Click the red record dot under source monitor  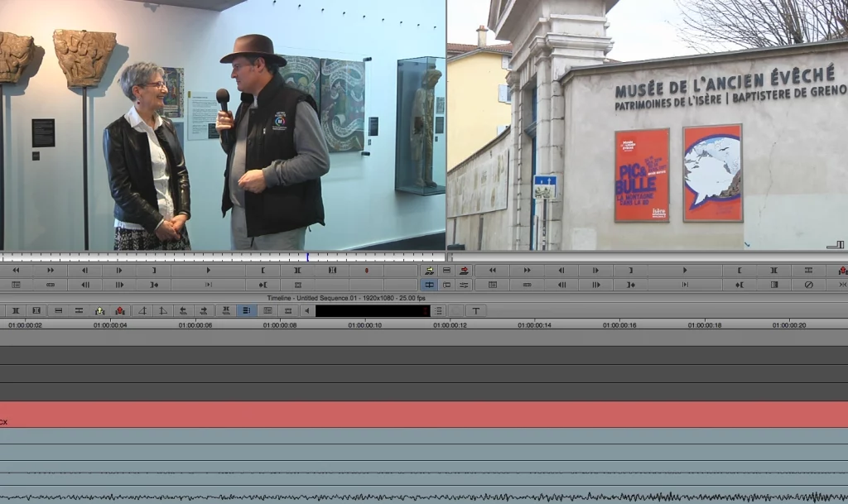pyautogui.click(x=365, y=271)
